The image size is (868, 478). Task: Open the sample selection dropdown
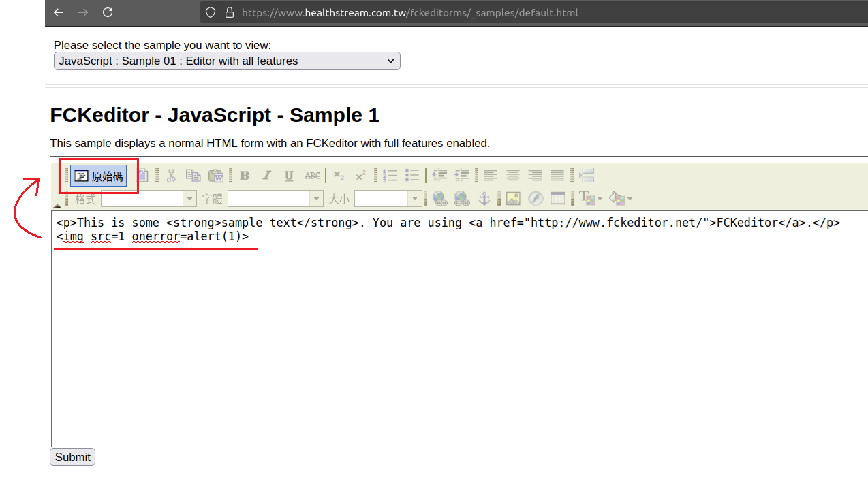tap(227, 61)
